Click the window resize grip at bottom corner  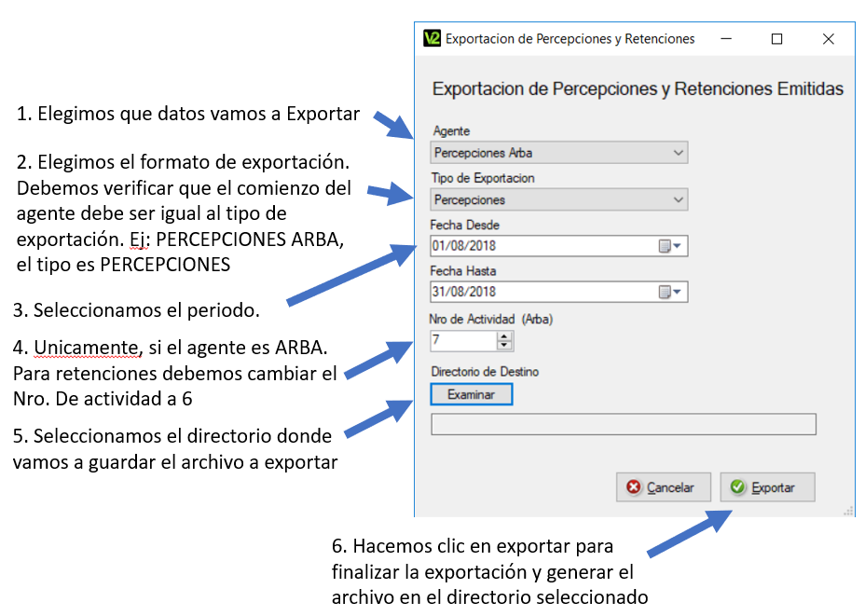click(x=848, y=512)
